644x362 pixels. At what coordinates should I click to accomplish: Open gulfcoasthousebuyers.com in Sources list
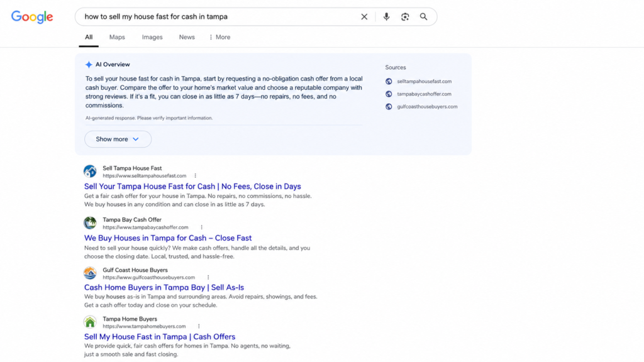[x=427, y=107]
